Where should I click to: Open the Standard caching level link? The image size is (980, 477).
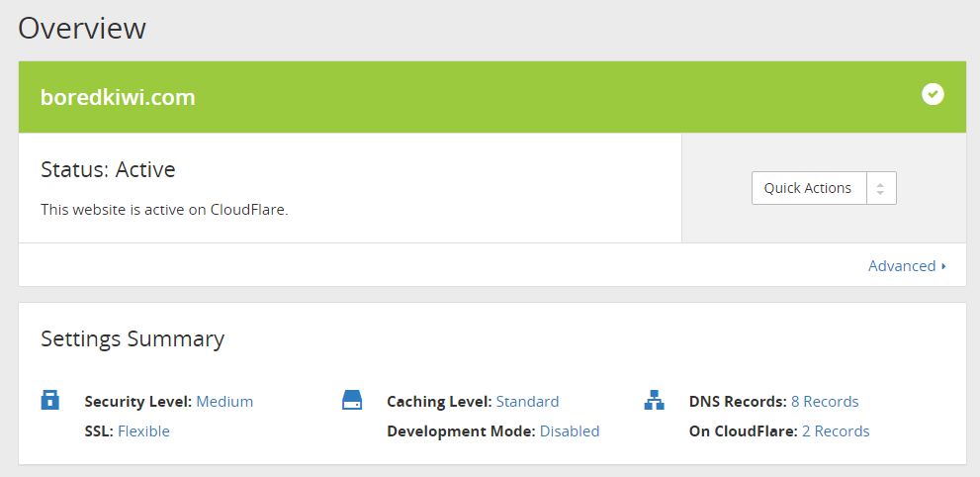pos(527,402)
